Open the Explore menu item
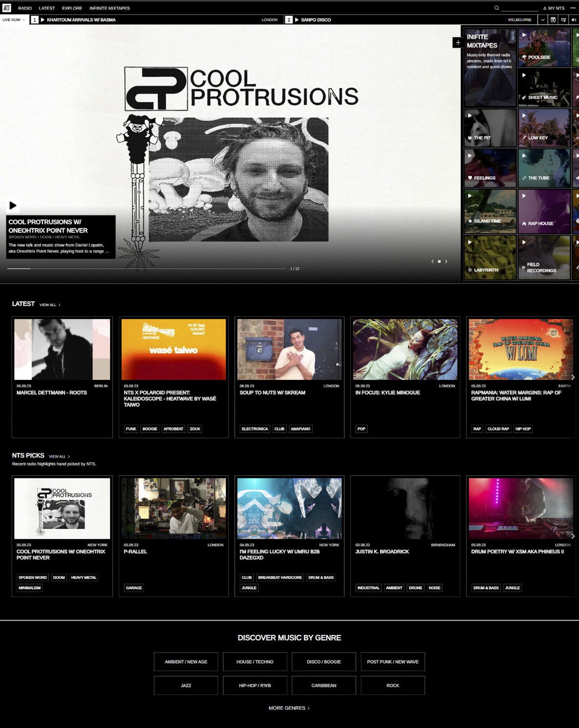This screenshot has height=728, width=579. 72,8
